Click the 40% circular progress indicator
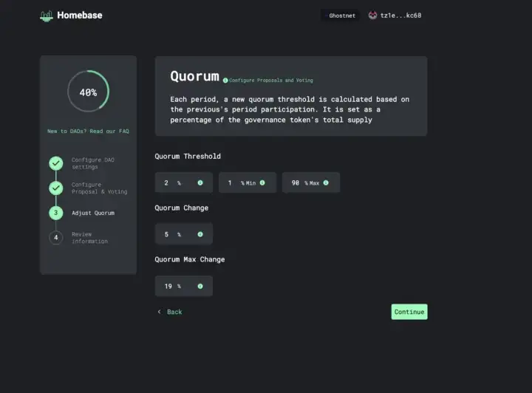532x393 pixels. point(88,92)
